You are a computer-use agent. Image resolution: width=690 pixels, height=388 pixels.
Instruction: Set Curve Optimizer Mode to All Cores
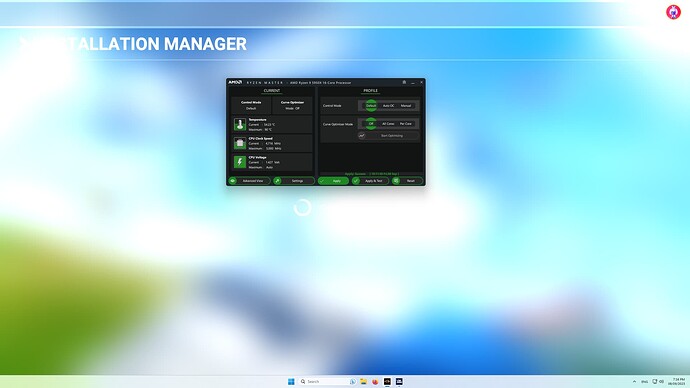point(388,124)
